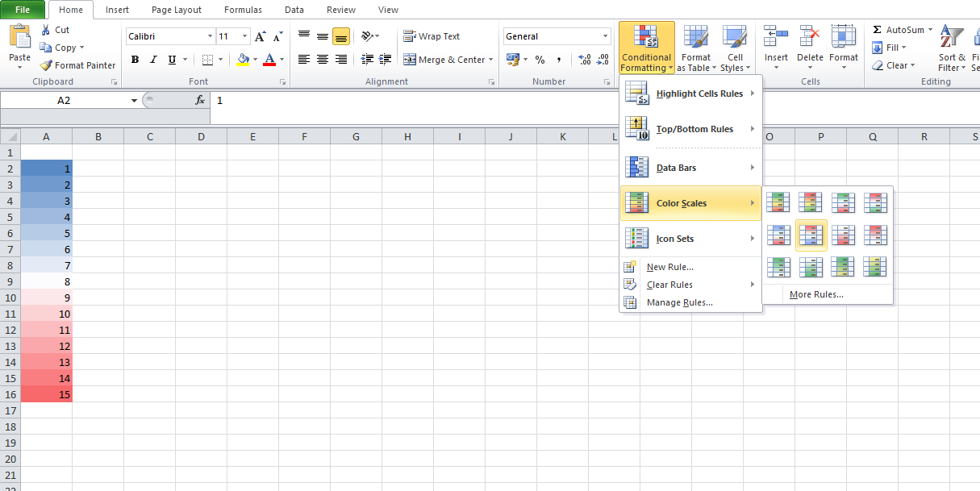Open the Fill Color dropdown arrow
This screenshot has height=491, width=980.
(x=254, y=59)
